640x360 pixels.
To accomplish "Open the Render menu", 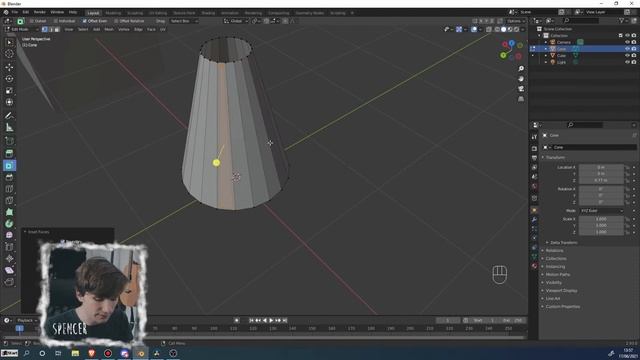I will pos(40,12).
